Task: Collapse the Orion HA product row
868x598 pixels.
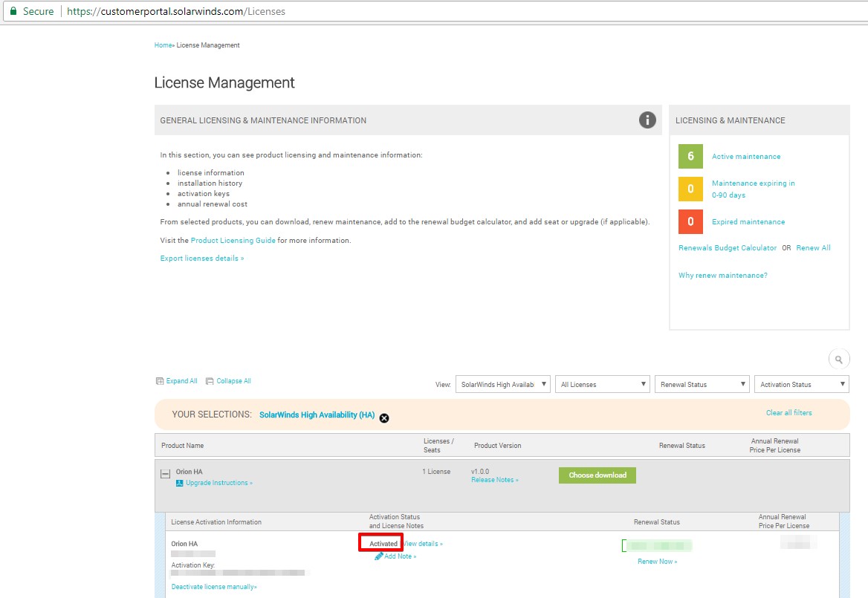Action: [x=166, y=473]
